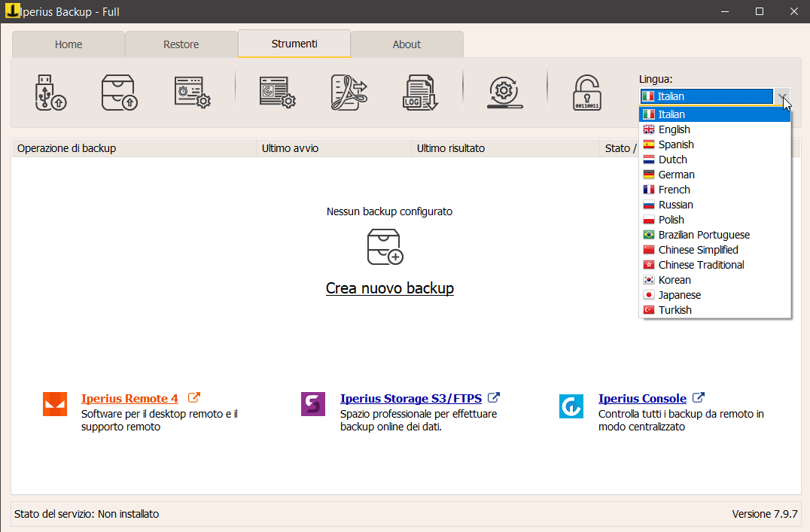Pick Polish from the language list

point(715,220)
